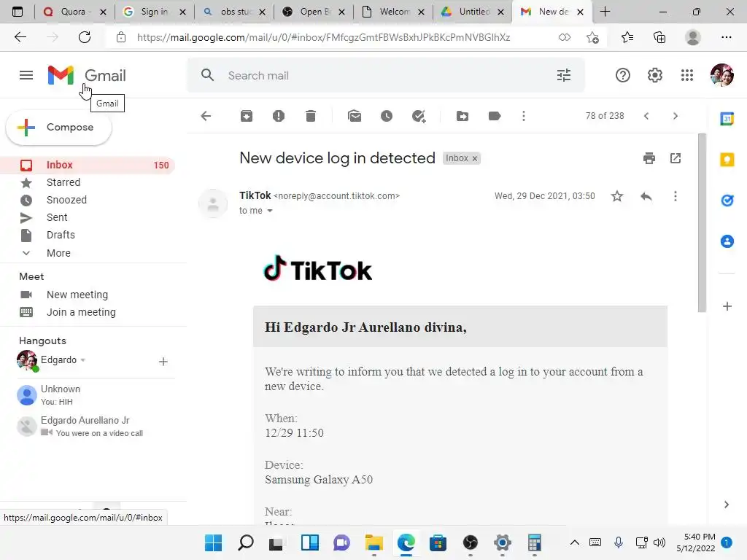
Task: Report this email as spam
Action: click(x=279, y=116)
